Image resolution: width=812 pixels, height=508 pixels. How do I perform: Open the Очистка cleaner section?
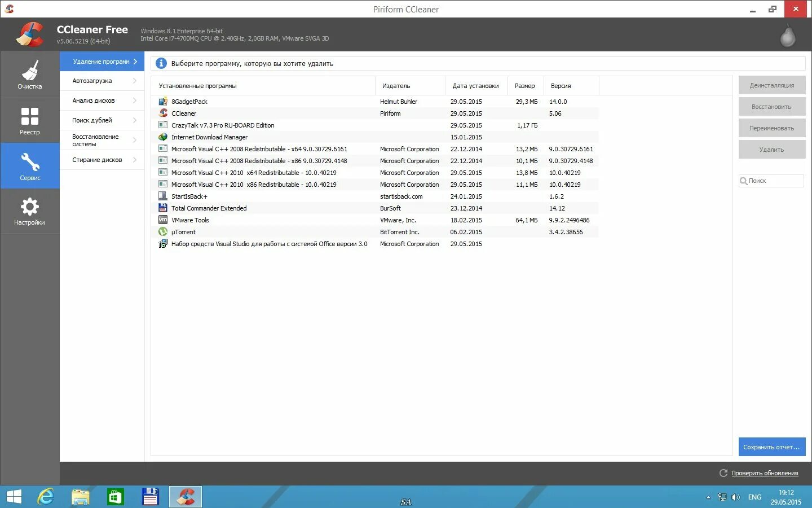(29, 75)
